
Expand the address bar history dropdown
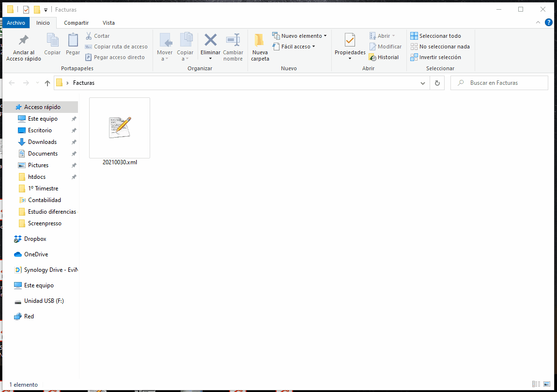(423, 83)
